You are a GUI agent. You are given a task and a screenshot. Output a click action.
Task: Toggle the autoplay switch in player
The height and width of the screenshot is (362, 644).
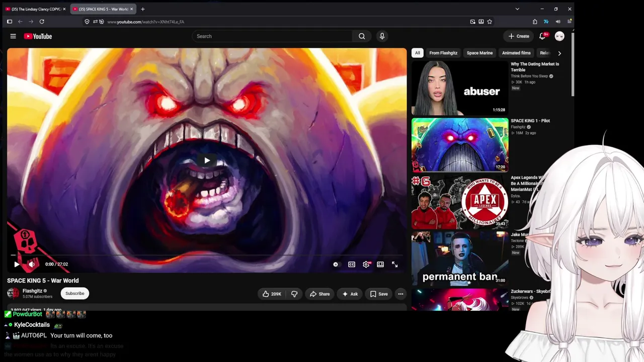[x=336, y=264]
